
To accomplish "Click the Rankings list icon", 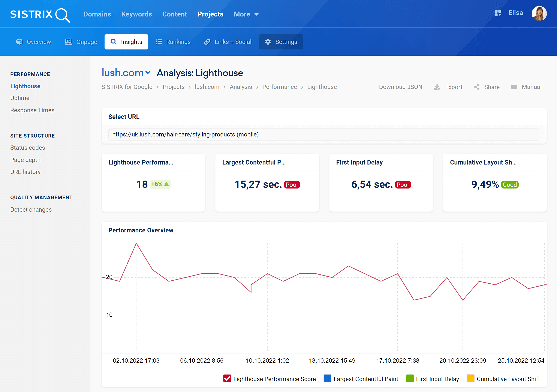I will [x=159, y=42].
